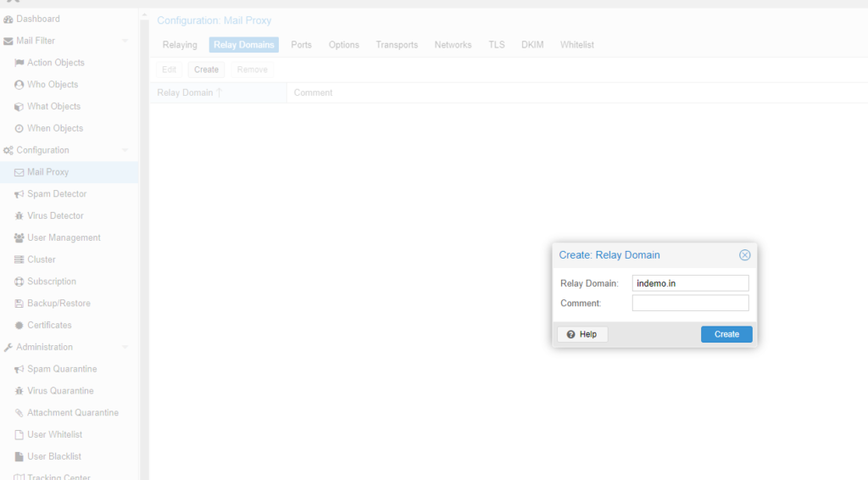Click the Create toolbar button

(206, 70)
